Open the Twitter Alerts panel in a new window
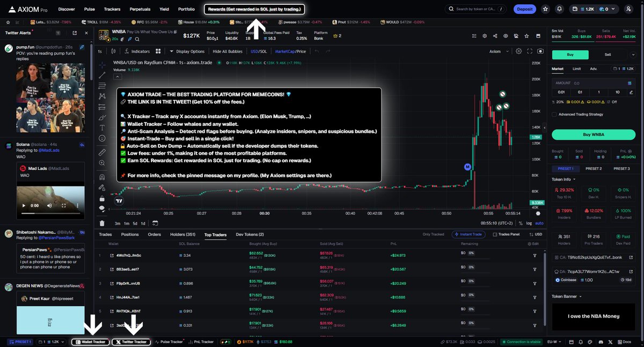 click(74, 33)
